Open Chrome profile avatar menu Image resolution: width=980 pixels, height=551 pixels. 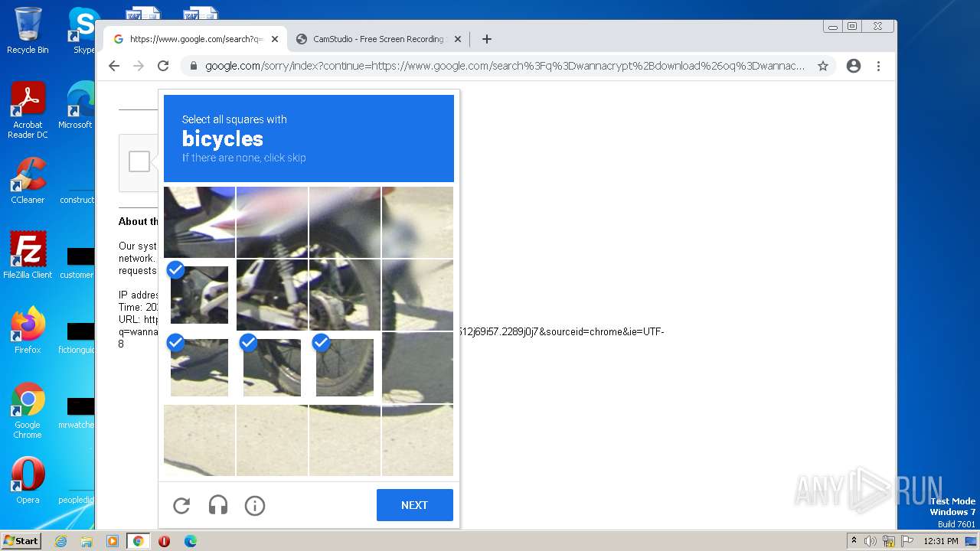coord(854,66)
